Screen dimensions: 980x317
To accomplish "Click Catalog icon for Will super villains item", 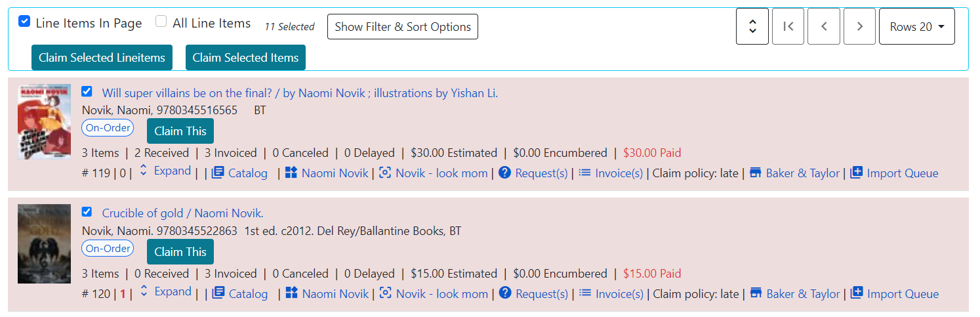I will coord(218,173).
